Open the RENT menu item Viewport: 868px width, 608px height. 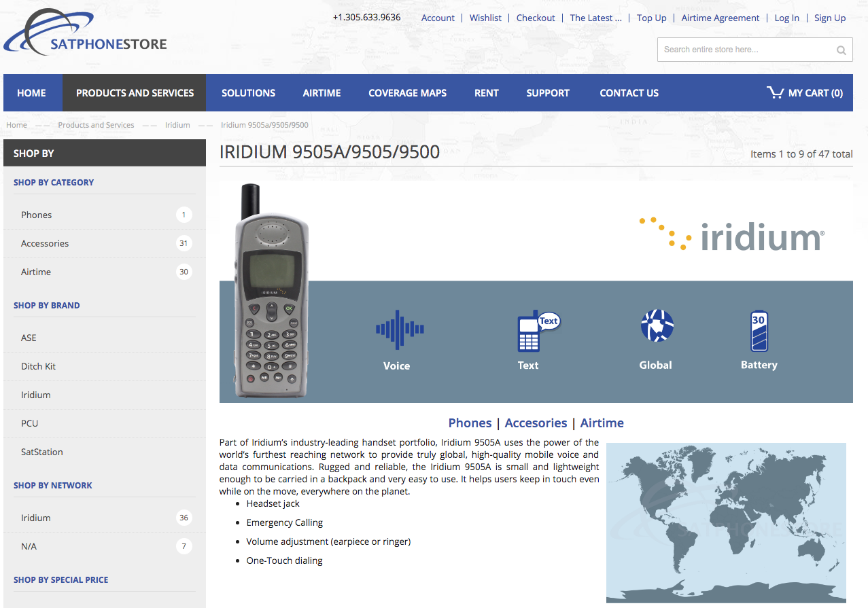tap(487, 93)
